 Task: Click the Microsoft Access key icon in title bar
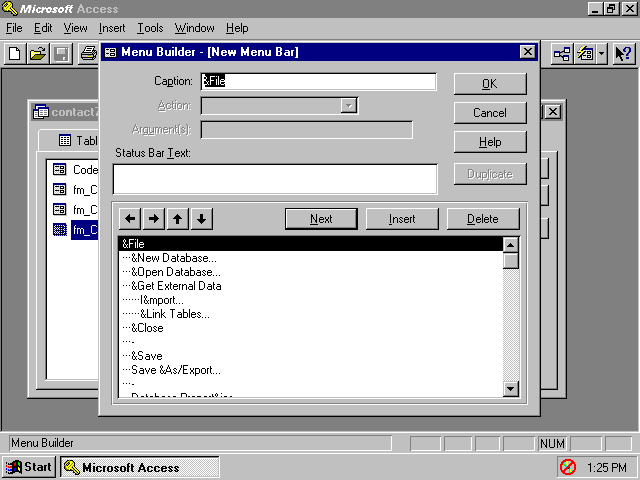[10, 9]
